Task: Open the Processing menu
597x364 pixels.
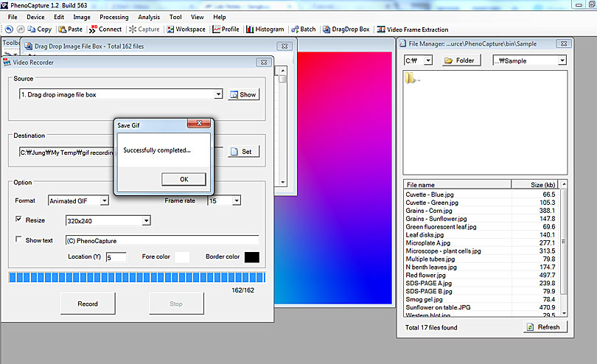Action: pos(114,17)
